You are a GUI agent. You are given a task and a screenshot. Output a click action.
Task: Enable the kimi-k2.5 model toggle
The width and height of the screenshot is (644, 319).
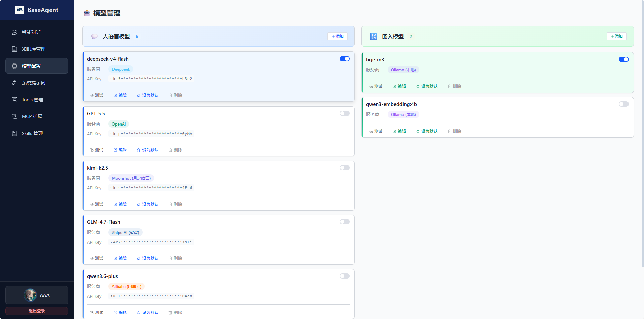(345, 168)
